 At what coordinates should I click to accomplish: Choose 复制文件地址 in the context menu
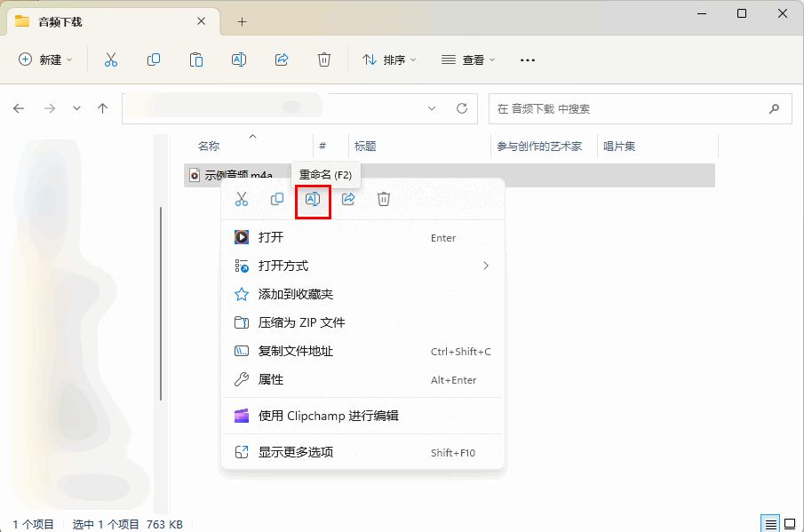click(362, 351)
